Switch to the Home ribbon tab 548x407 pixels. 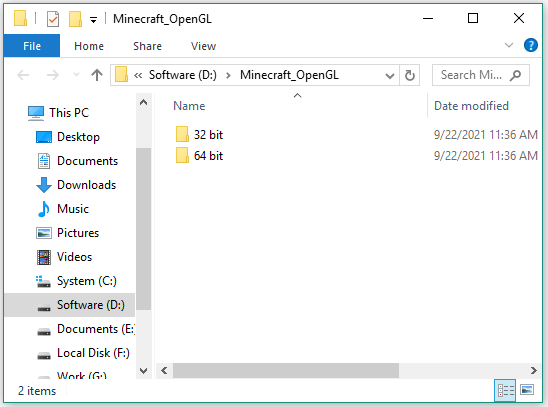(89, 46)
